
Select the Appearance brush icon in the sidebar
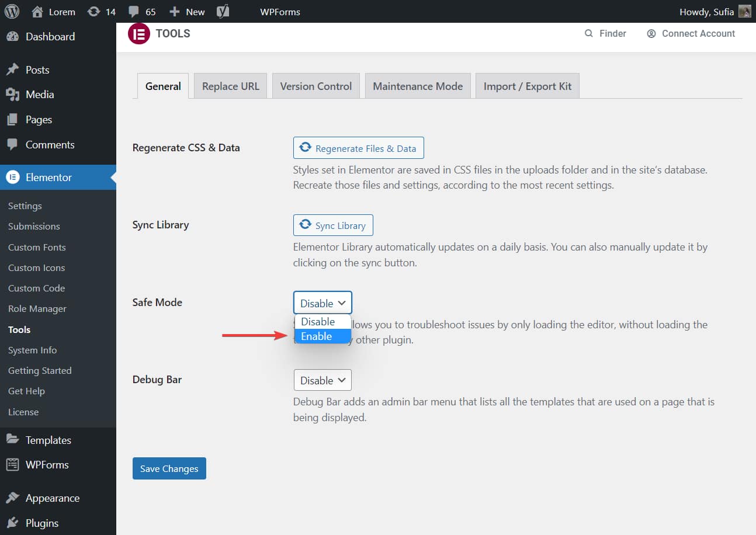click(x=13, y=498)
